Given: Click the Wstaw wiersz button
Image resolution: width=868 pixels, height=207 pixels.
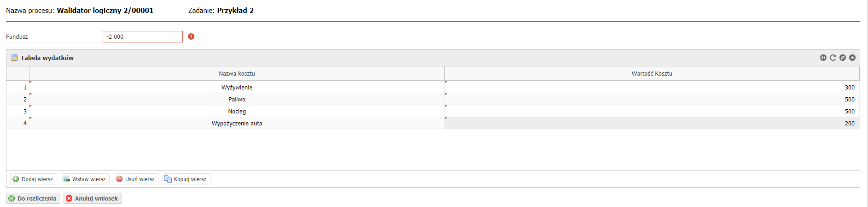Looking at the screenshot, I should pos(85,179).
